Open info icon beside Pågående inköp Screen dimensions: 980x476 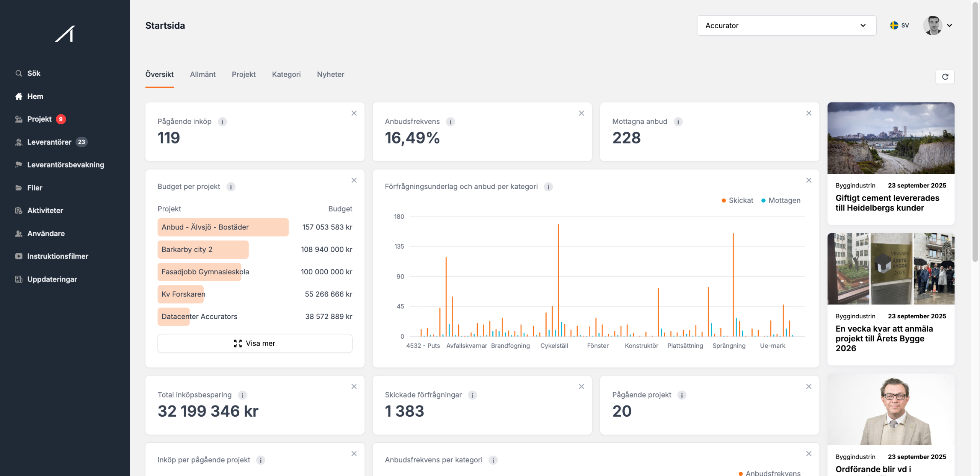pyautogui.click(x=222, y=122)
